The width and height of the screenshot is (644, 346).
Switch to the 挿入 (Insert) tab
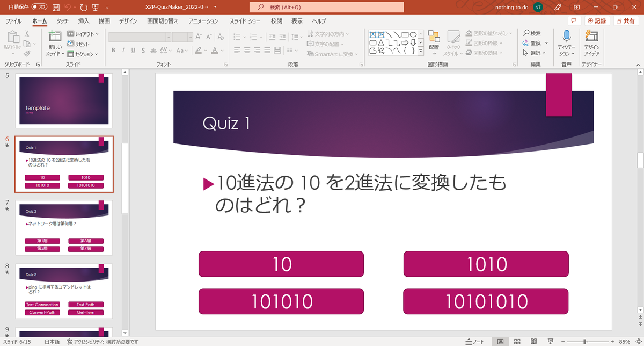84,21
